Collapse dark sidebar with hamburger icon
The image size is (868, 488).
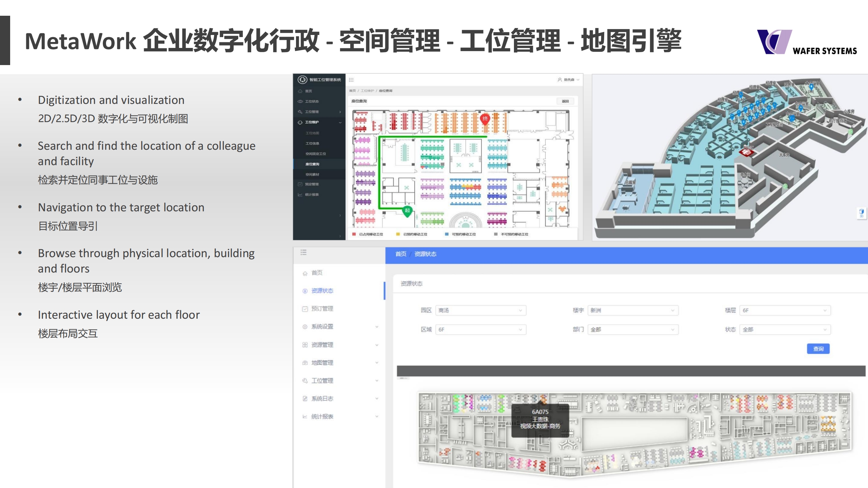[351, 80]
